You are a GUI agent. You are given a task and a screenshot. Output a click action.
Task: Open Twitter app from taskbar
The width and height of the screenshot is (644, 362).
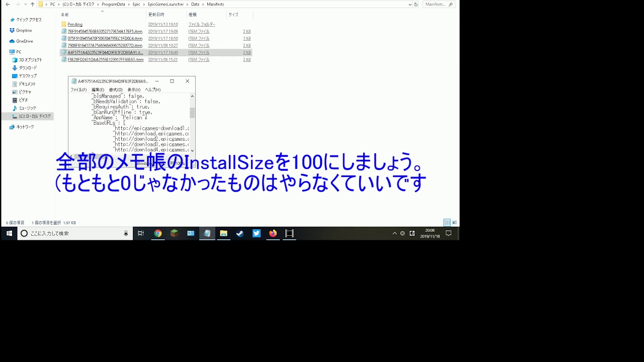[x=257, y=233]
